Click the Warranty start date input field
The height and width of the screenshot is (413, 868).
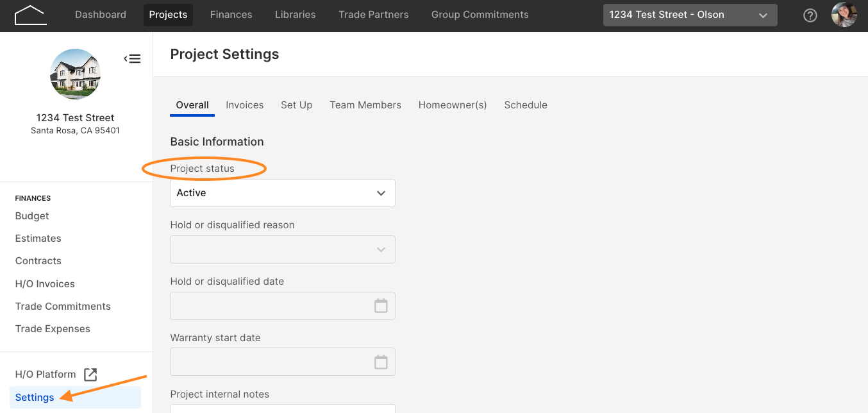[283, 362]
